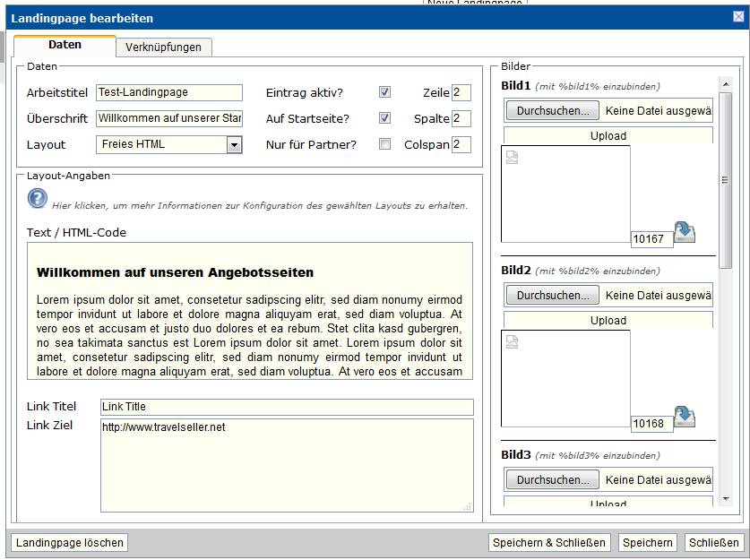The image size is (750, 560).
Task: Select the Daten tab
Action: pos(65,45)
